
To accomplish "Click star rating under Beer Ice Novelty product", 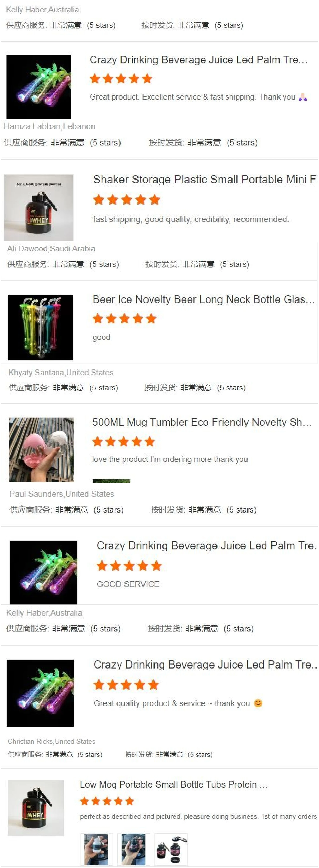I will [124, 318].
